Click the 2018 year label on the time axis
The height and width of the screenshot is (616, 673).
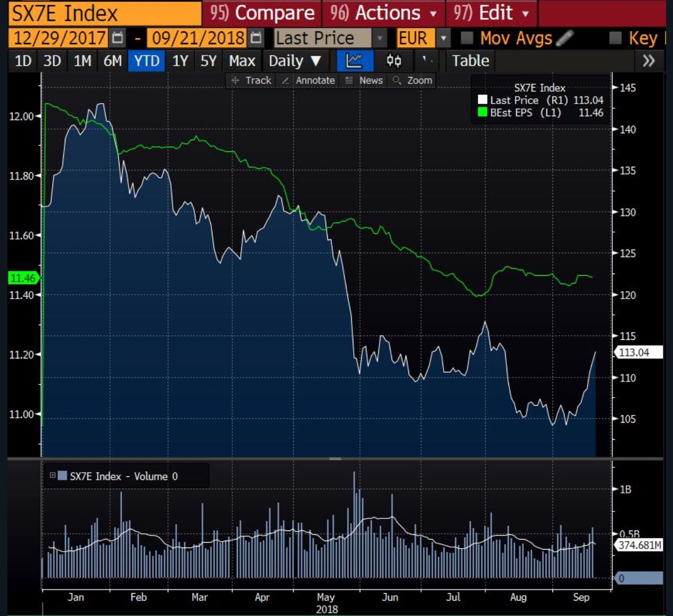(327, 609)
